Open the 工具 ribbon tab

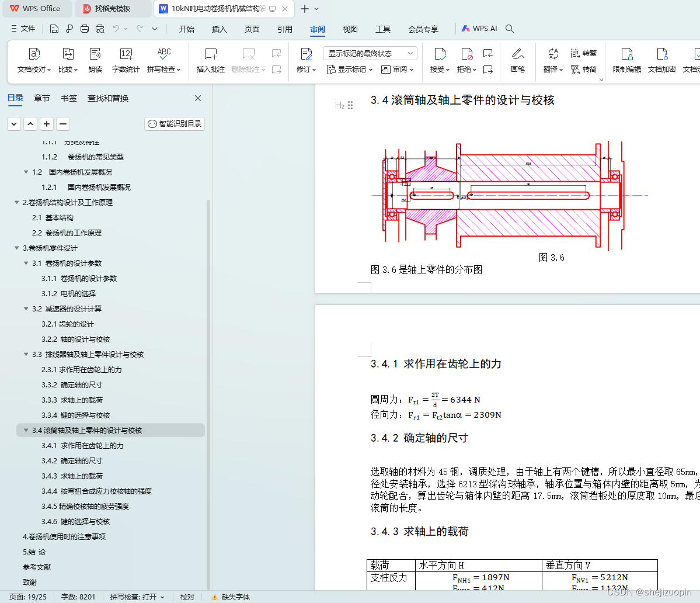click(x=382, y=29)
